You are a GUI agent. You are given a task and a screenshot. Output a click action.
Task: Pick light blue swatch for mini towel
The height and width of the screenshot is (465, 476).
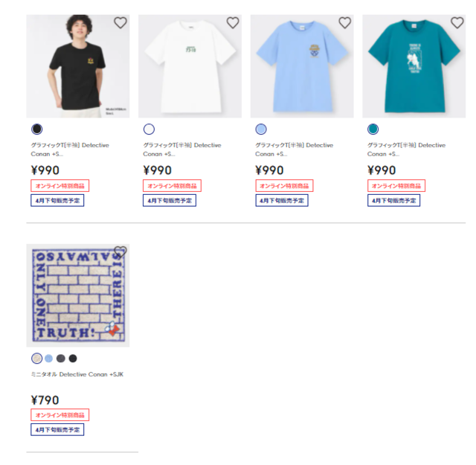(48, 359)
